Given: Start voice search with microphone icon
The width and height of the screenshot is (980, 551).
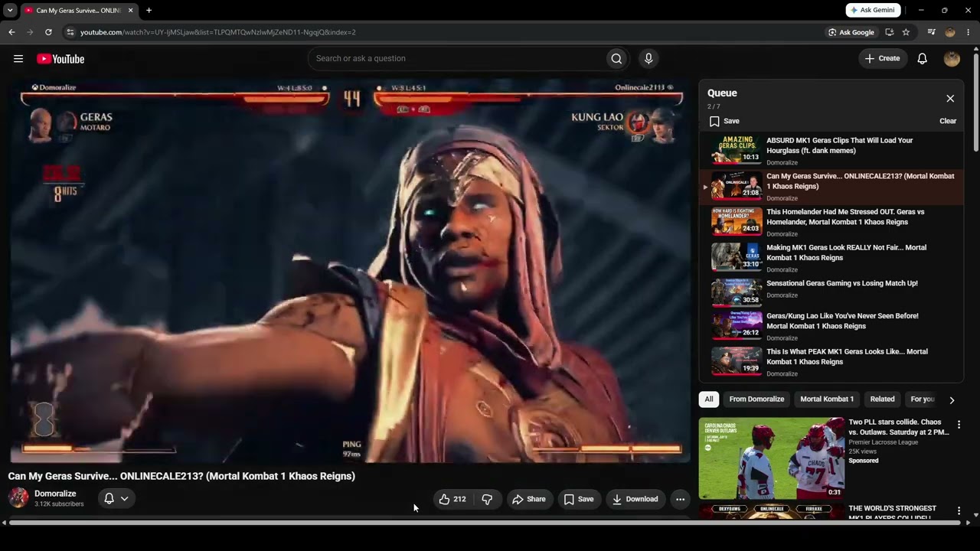Looking at the screenshot, I should pos(648,58).
